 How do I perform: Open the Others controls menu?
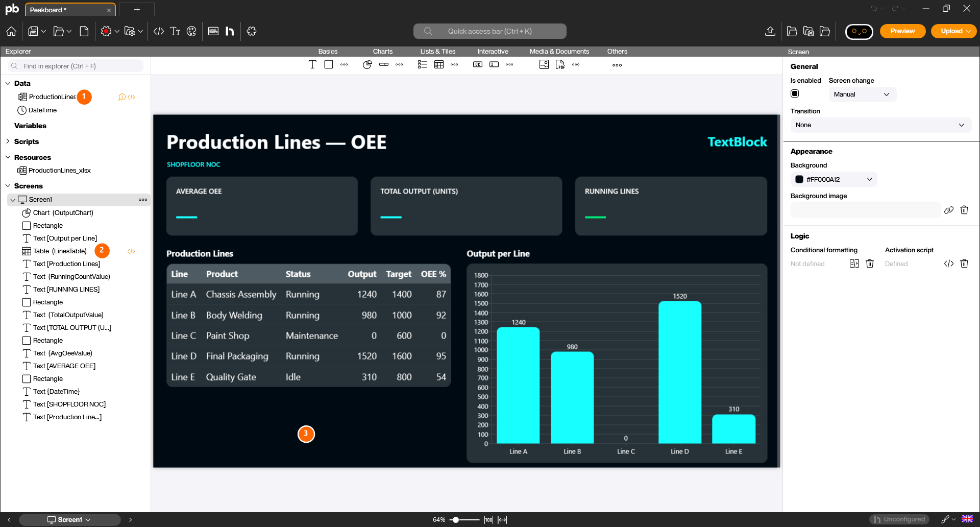coord(617,65)
